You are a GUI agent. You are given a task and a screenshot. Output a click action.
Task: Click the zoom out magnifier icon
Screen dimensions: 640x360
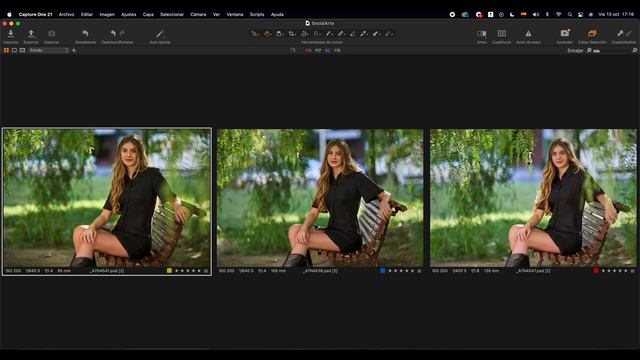coord(589,51)
